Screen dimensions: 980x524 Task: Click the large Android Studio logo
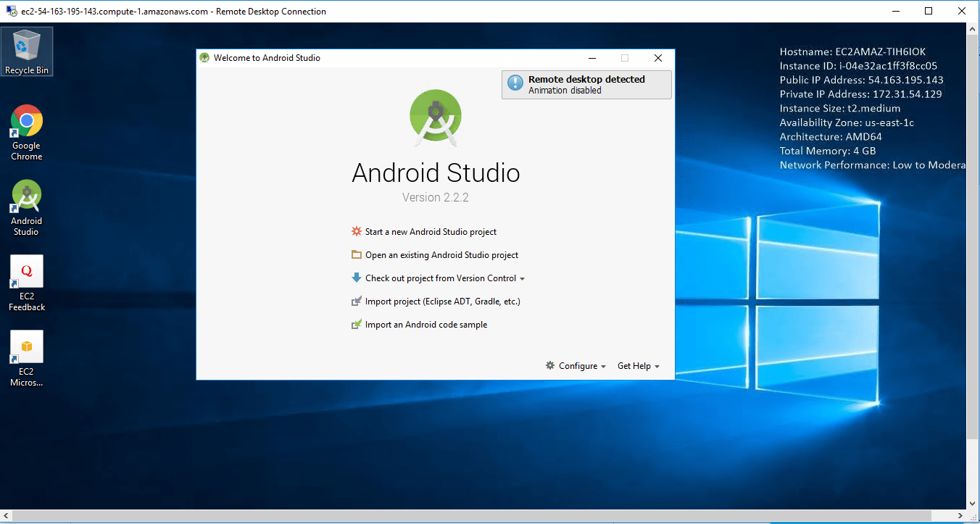pos(436,117)
